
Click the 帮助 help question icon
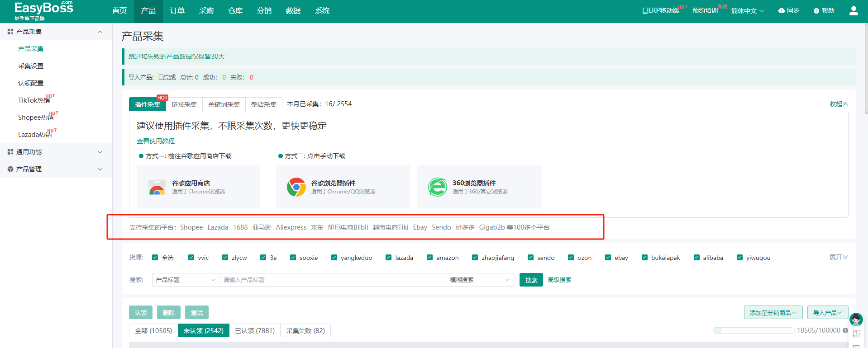click(x=816, y=11)
